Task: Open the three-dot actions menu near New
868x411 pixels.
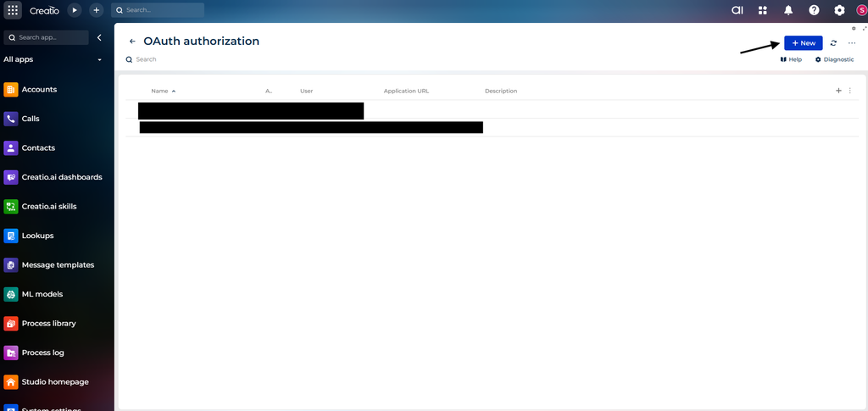Action: point(852,43)
